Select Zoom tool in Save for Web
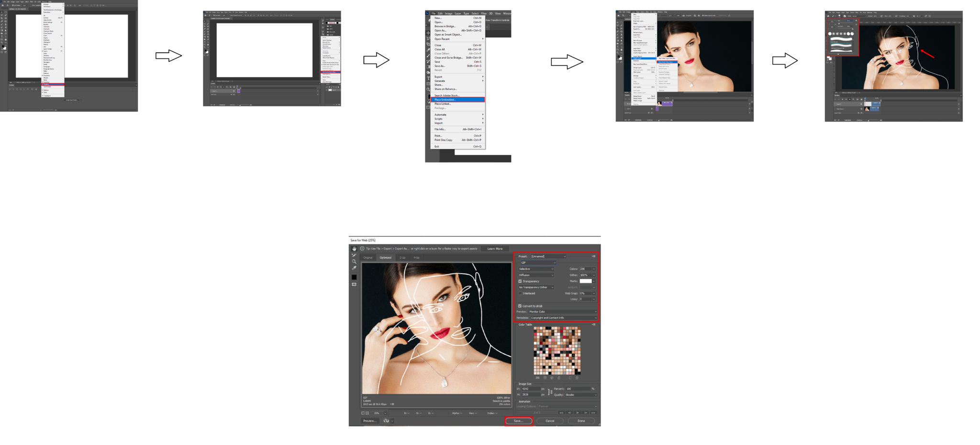This screenshot has height=445, width=980. (354, 262)
